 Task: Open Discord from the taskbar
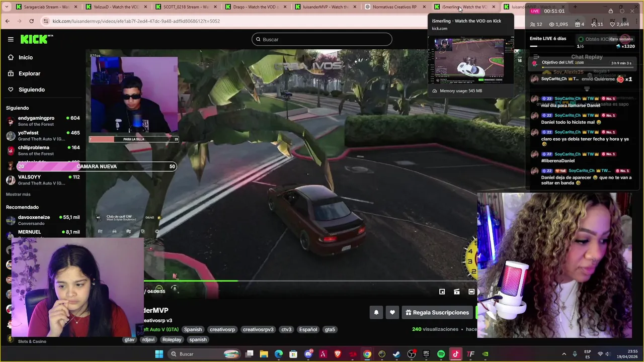[308, 354]
